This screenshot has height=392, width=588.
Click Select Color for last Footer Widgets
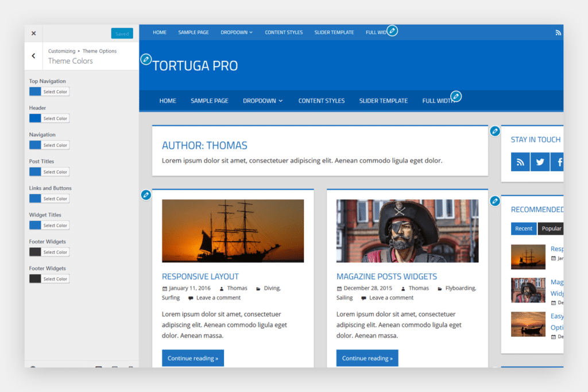pyautogui.click(x=55, y=279)
